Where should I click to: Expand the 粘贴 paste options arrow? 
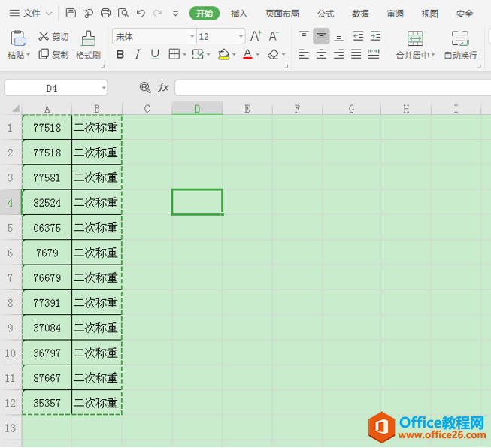pyautogui.click(x=28, y=55)
